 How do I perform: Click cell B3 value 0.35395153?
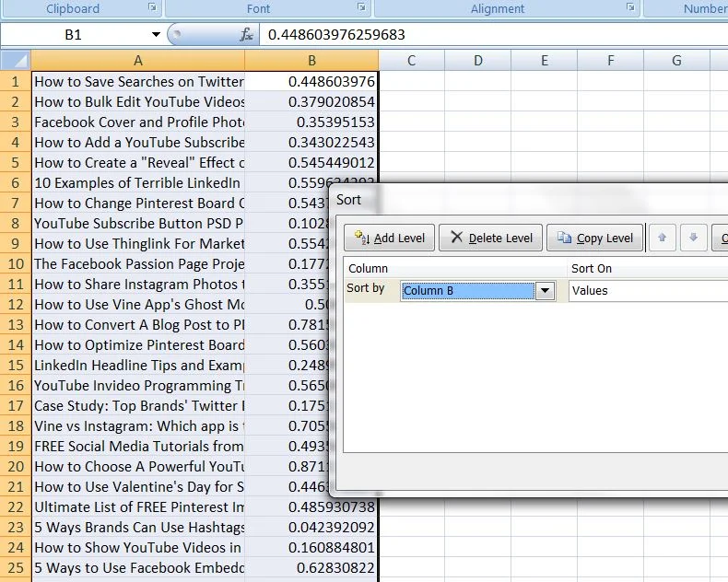311,122
